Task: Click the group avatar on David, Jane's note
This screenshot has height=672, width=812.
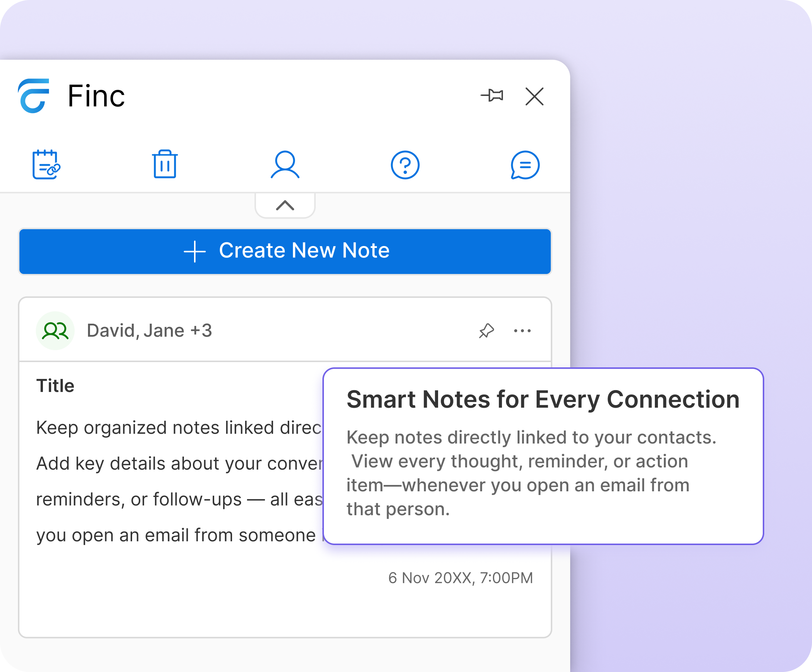Action: click(55, 330)
